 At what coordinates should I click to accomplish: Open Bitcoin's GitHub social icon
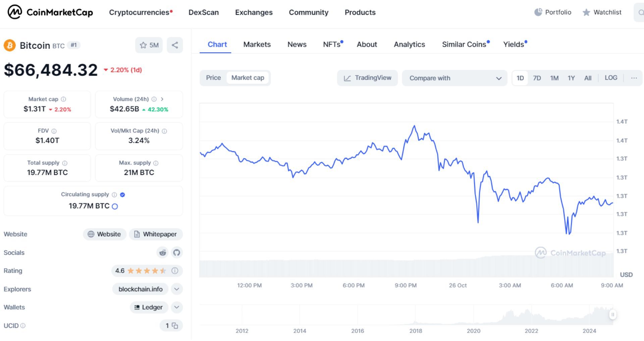176,252
